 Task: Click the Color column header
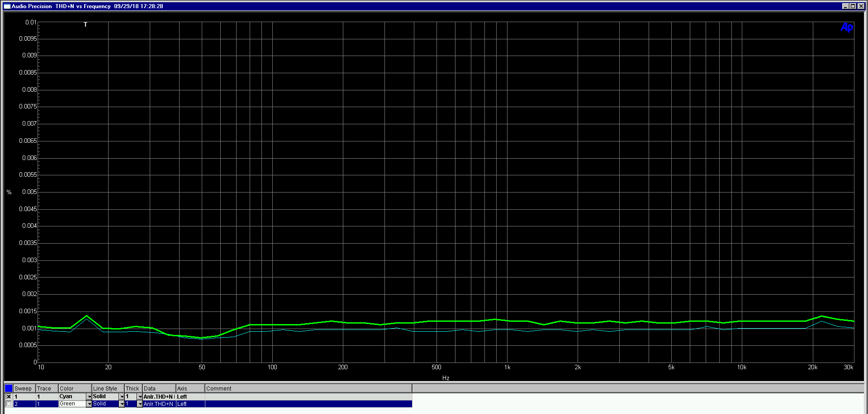(75, 388)
